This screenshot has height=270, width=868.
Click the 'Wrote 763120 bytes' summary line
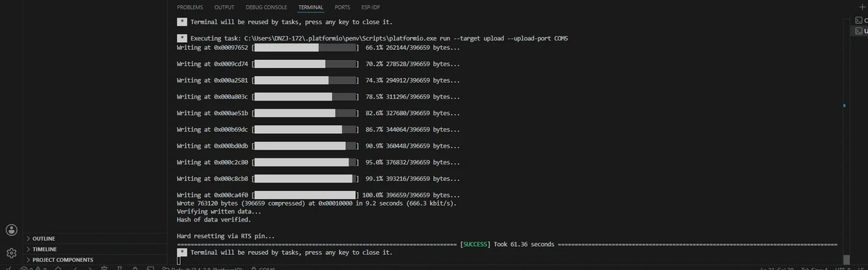(x=317, y=203)
